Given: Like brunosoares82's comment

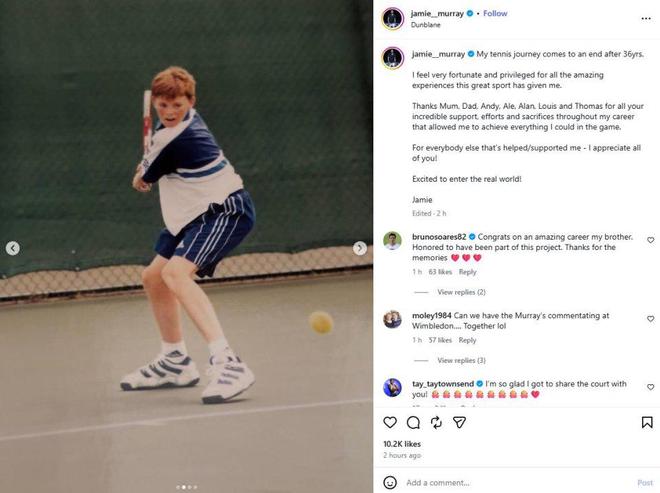Looking at the screenshot, I should [650, 240].
